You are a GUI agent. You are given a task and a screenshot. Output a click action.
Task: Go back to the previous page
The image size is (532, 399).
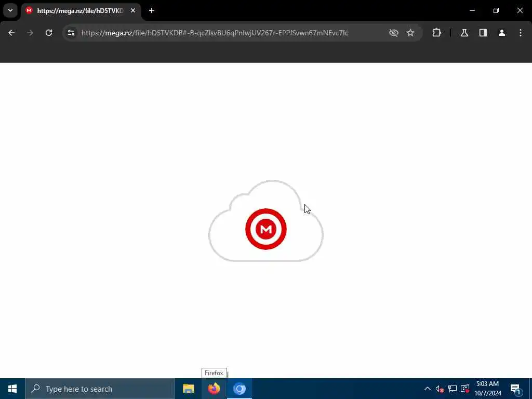[11, 33]
